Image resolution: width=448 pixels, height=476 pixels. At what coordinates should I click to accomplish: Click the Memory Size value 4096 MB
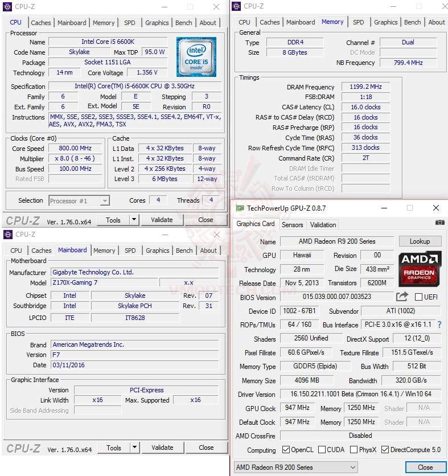(307, 380)
